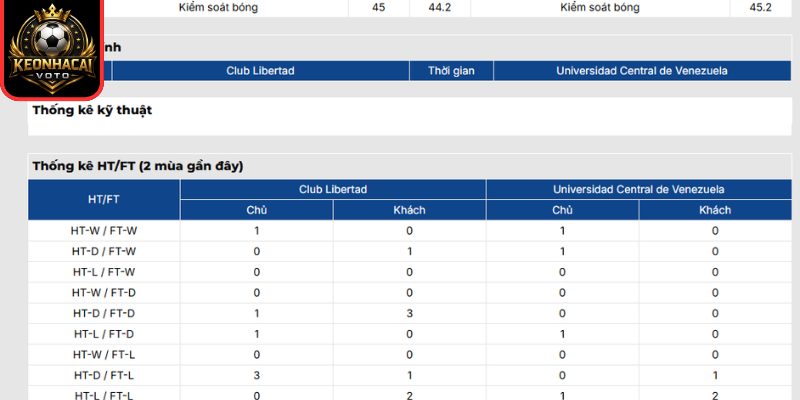The width and height of the screenshot is (800, 400).
Task: Click the 'HT/FT' table header cell
Action: click(x=104, y=199)
